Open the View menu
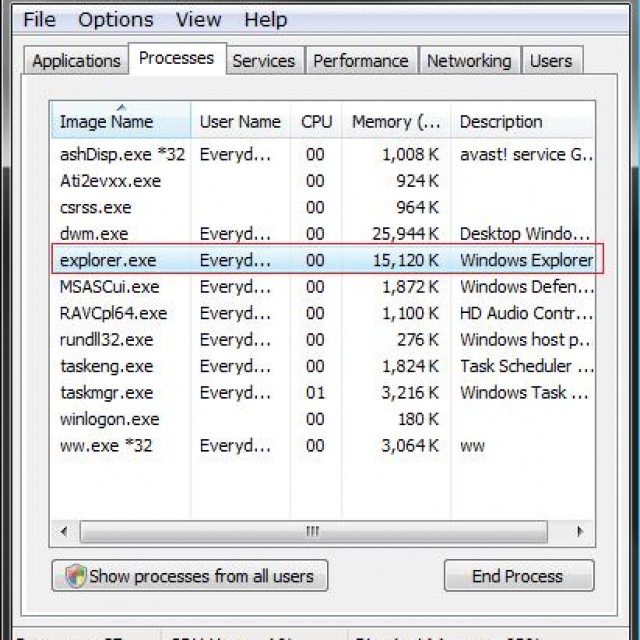Screen dimensions: 640x640 click(x=198, y=20)
